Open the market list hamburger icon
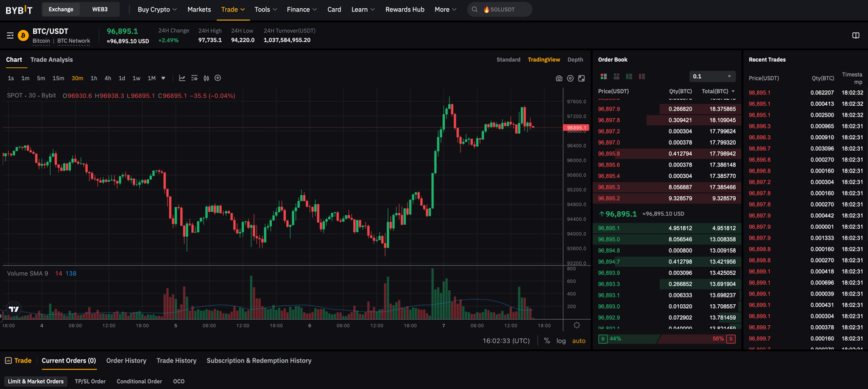 pos(10,35)
